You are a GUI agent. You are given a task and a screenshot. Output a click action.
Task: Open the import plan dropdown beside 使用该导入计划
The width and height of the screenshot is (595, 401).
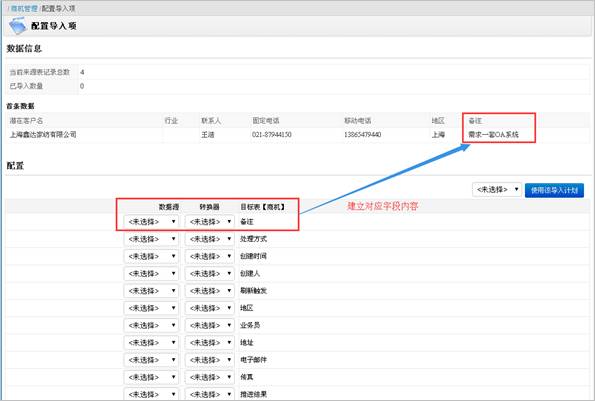pos(497,189)
